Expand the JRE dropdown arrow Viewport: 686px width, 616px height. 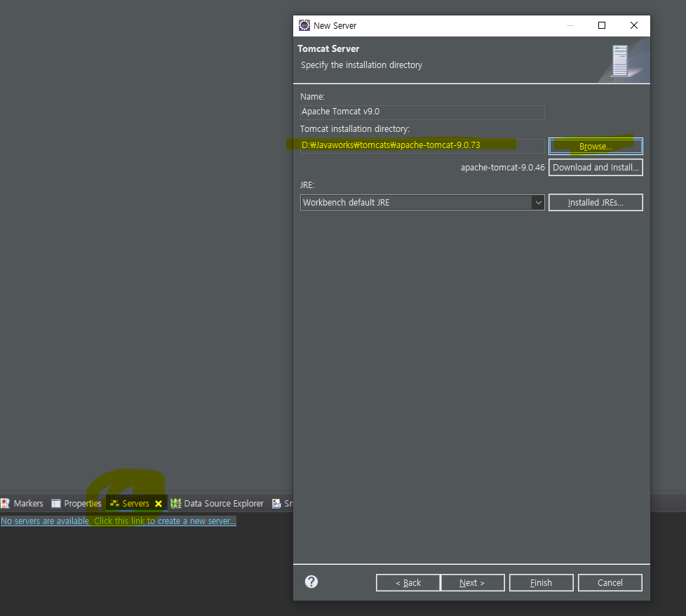pyautogui.click(x=538, y=203)
